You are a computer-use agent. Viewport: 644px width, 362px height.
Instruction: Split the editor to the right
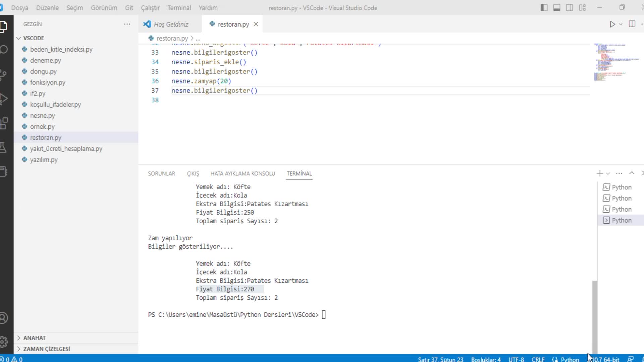click(x=632, y=24)
